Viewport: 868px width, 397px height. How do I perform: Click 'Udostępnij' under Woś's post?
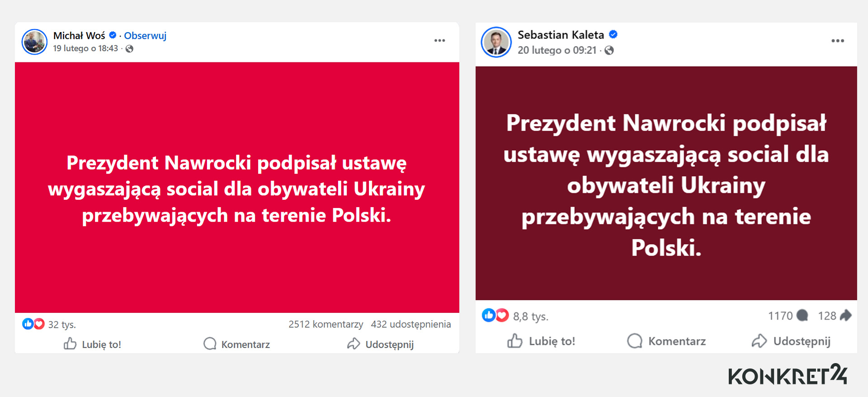pyautogui.click(x=381, y=344)
